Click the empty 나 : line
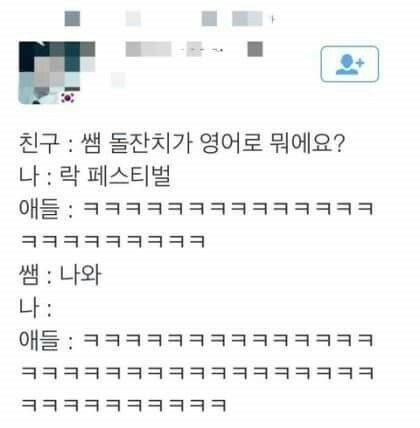The image size is (420, 428). coord(36,307)
